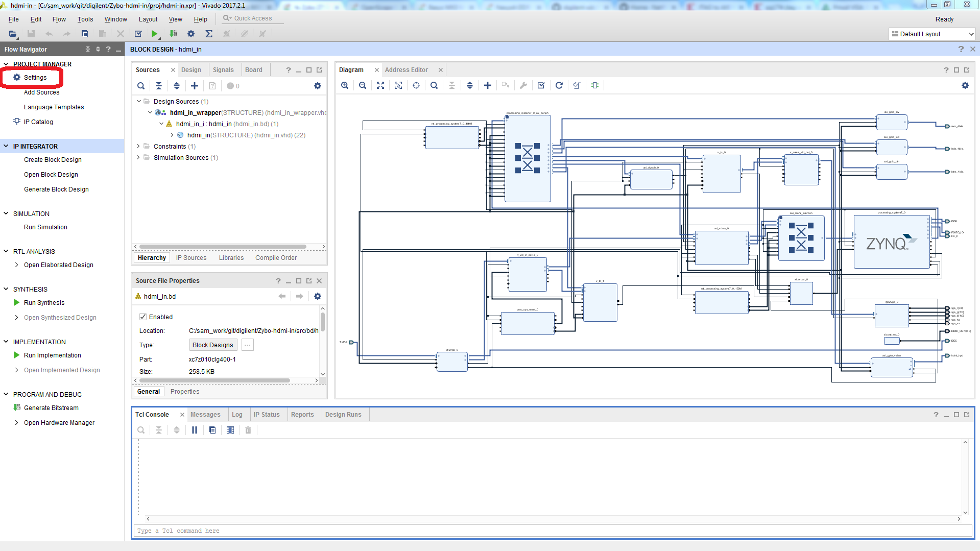Regenerate the diagram layout
980x551 pixels.
click(559, 85)
